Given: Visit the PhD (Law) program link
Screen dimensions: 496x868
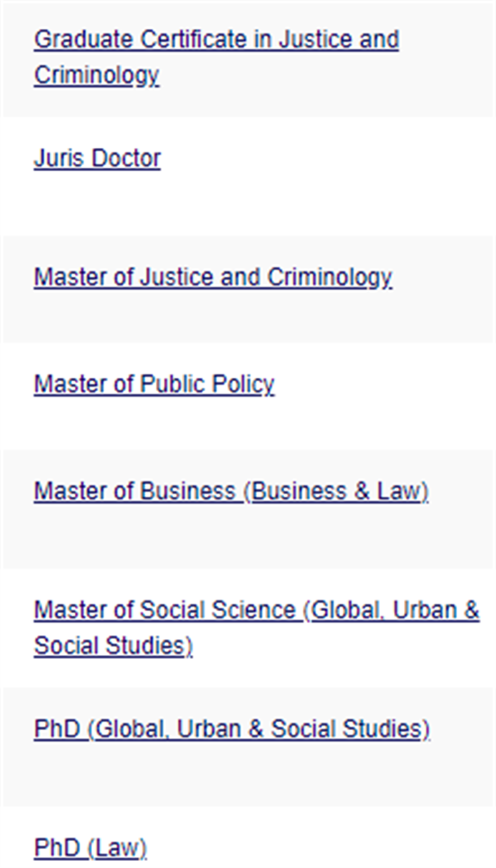Looking at the screenshot, I should (90, 847).
